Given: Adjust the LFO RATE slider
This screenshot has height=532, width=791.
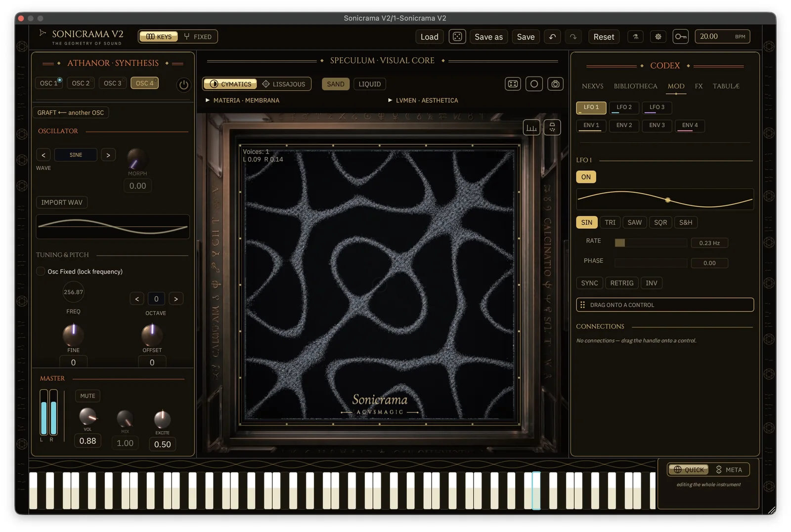Looking at the screenshot, I should coord(651,243).
